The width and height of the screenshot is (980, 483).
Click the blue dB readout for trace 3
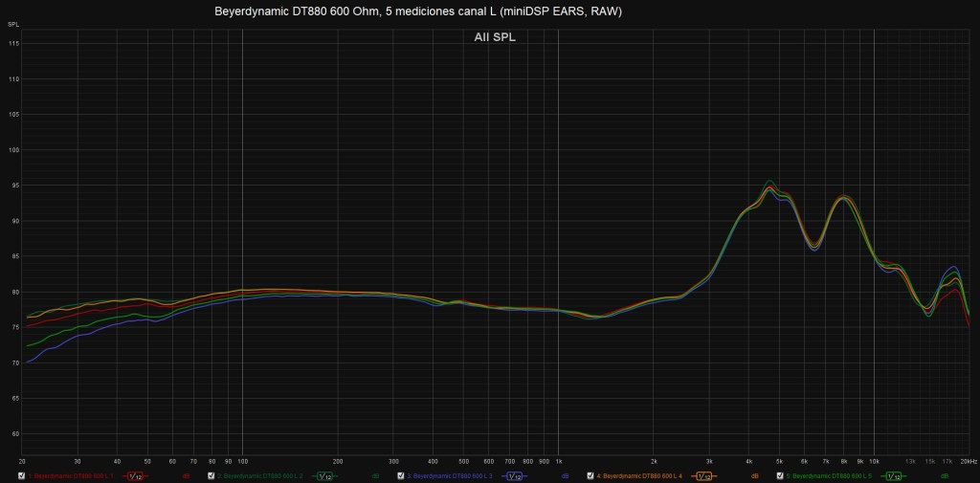coord(565,475)
